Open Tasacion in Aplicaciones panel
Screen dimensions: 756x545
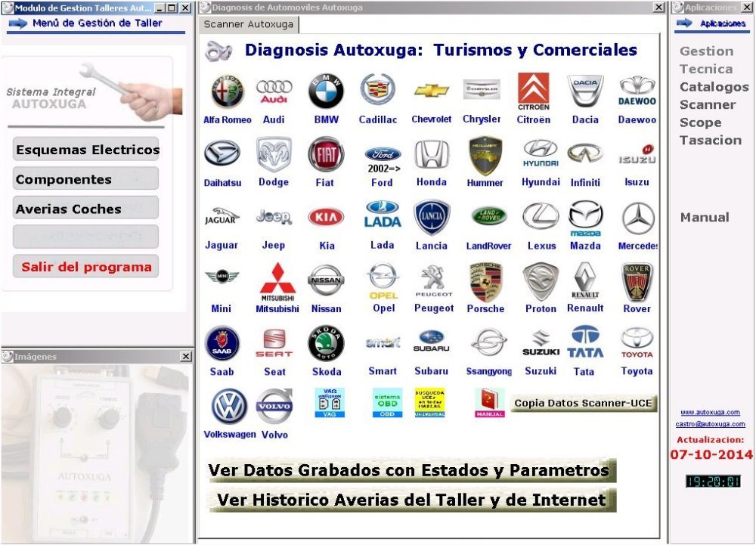[x=711, y=141]
